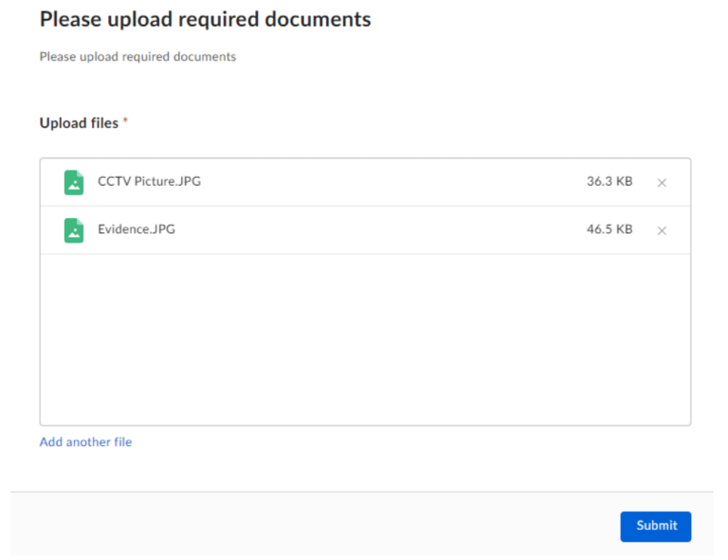Click the empty area of the upload box
This screenshot has width=728, height=560.
(x=365, y=339)
